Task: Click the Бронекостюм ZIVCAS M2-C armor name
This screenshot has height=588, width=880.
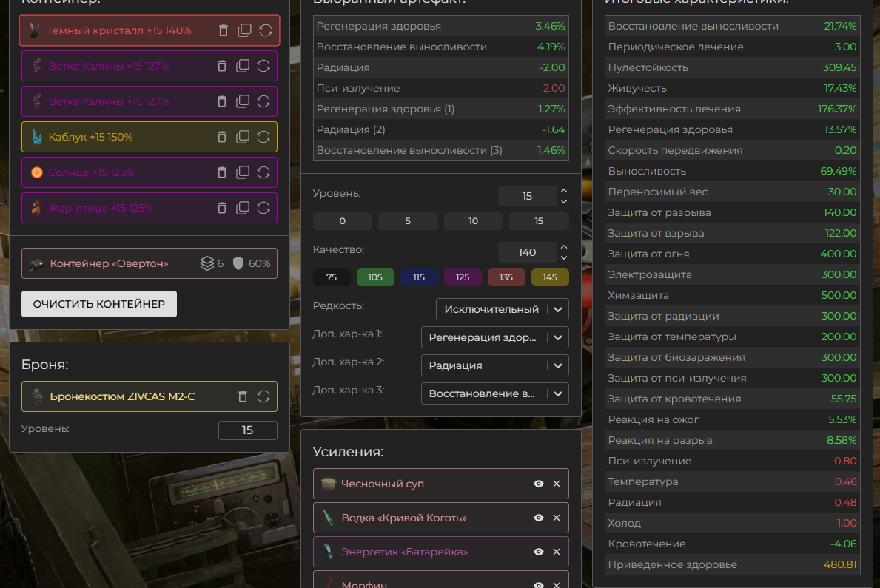Action: 122,396
